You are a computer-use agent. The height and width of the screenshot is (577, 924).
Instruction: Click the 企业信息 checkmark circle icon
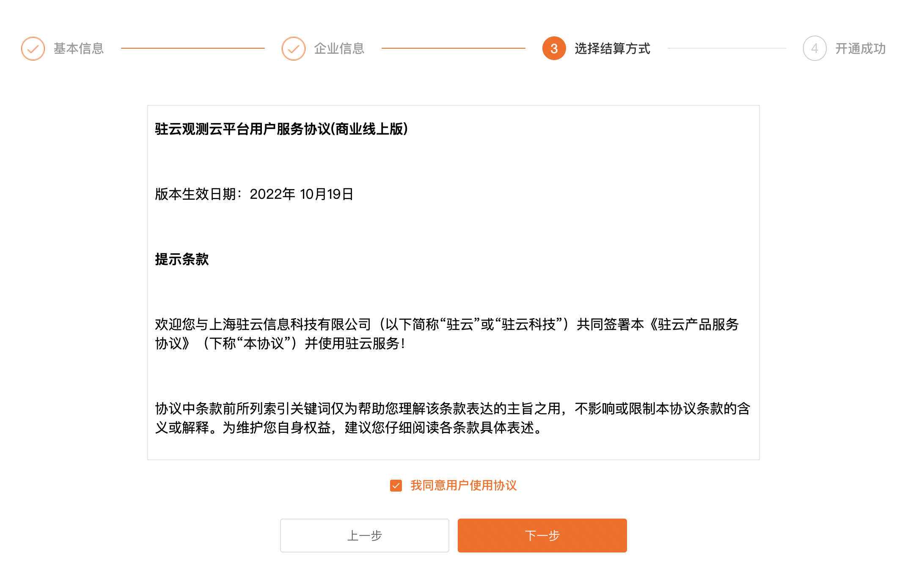coord(294,49)
